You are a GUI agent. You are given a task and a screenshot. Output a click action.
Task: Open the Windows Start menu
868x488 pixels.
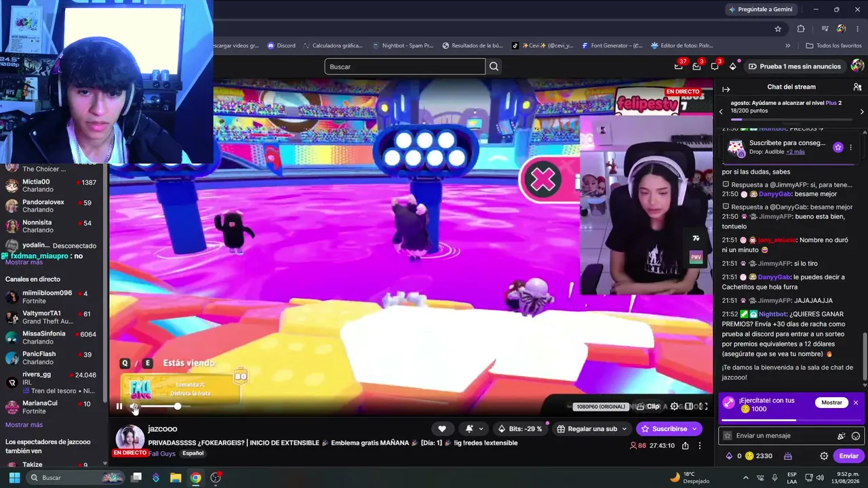(x=14, y=478)
